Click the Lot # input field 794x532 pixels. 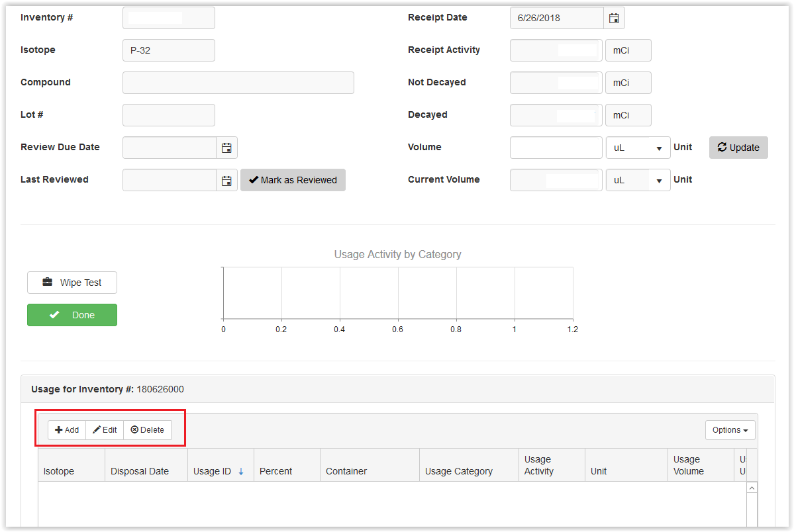168,115
